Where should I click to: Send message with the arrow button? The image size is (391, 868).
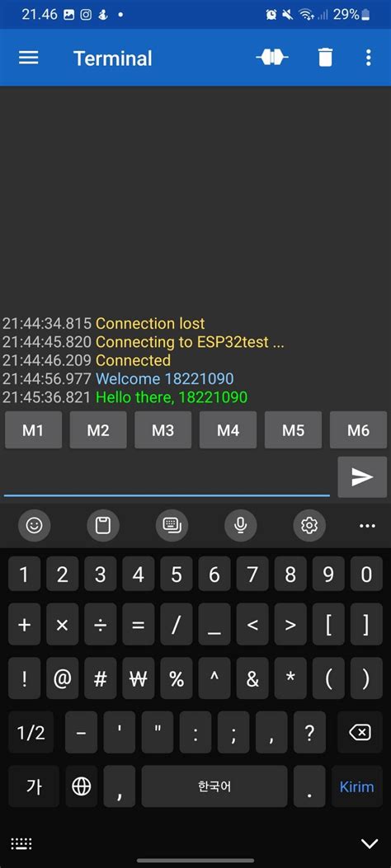(x=362, y=476)
